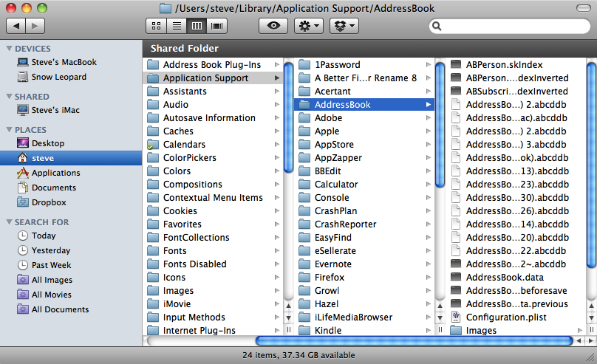Open Dropbox in the sidebar
597x364 pixels.
click(x=71, y=202)
